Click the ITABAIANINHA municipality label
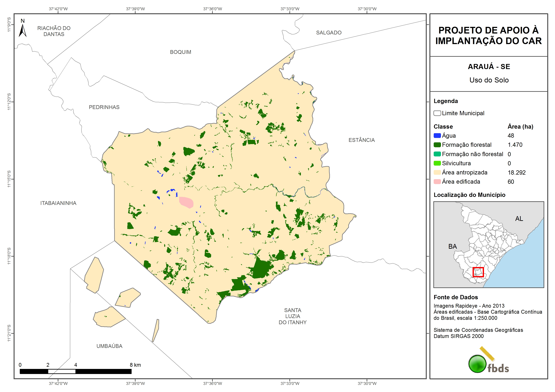 click(58, 203)
